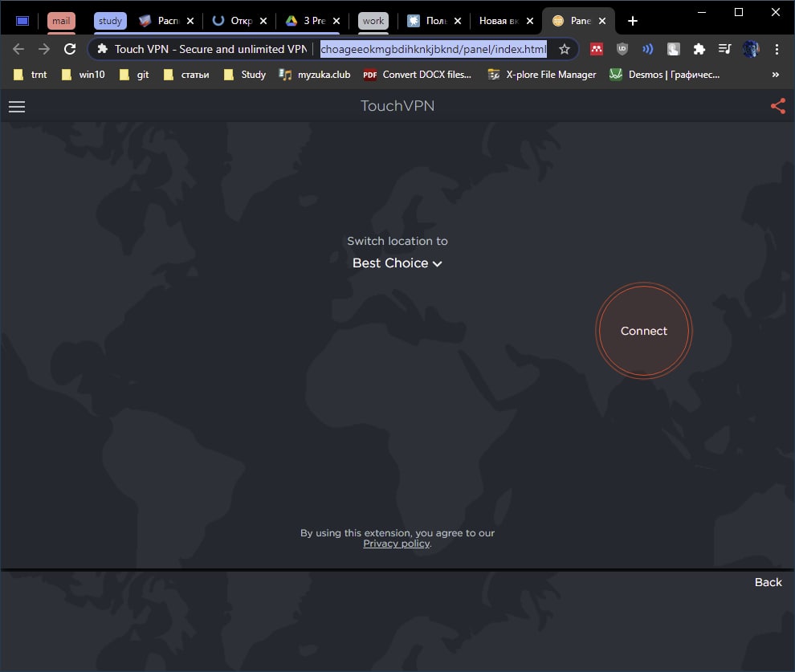The height and width of the screenshot is (672, 795).
Task: Close the 3 Pre tab
Action: click(336, 21)
